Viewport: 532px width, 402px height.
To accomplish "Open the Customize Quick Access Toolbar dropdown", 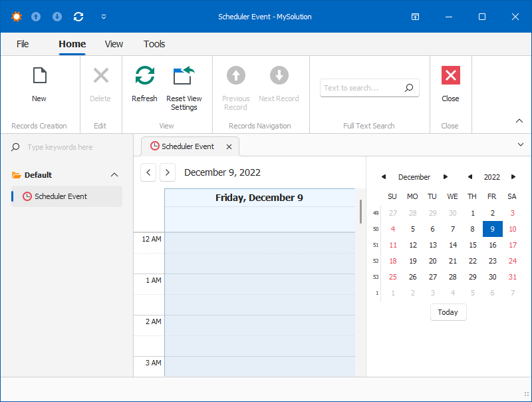I will coord(104,17).
